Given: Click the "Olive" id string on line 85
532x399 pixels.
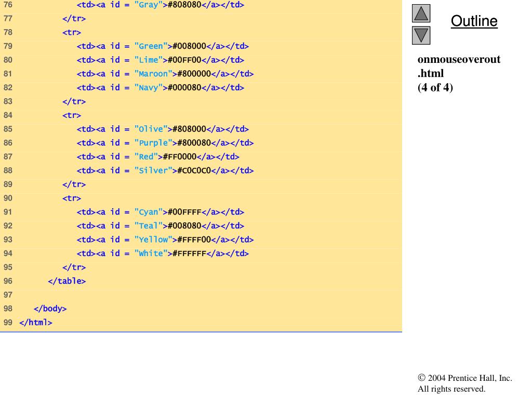Looking at the screenshot, I should pos(151,129).
